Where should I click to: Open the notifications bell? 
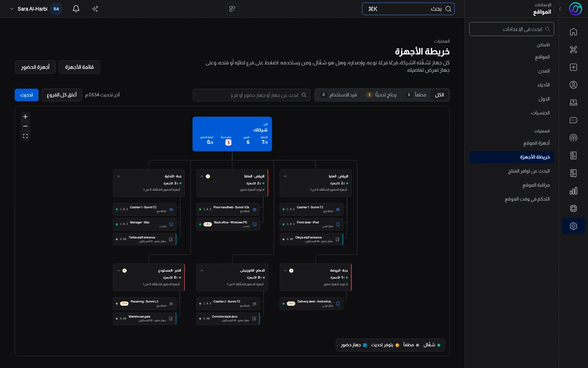[76, 9]
